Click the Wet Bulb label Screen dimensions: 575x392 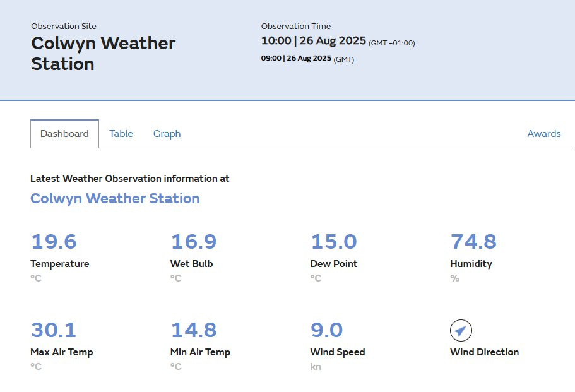point(192,264)
